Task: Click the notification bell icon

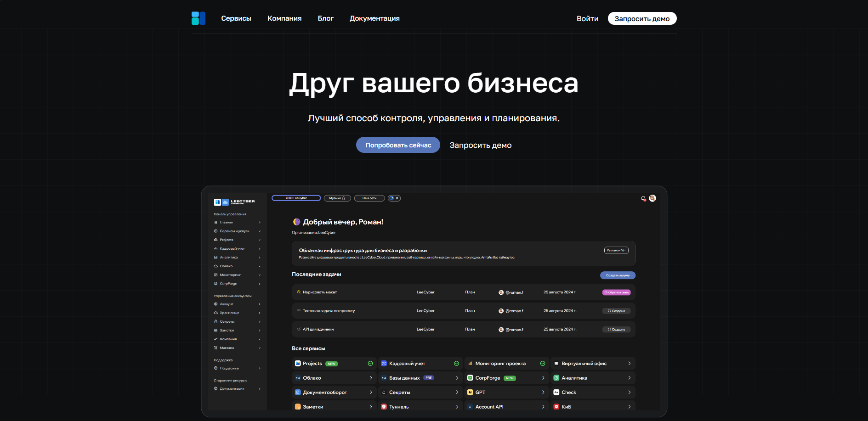Action: click(643, 198)
